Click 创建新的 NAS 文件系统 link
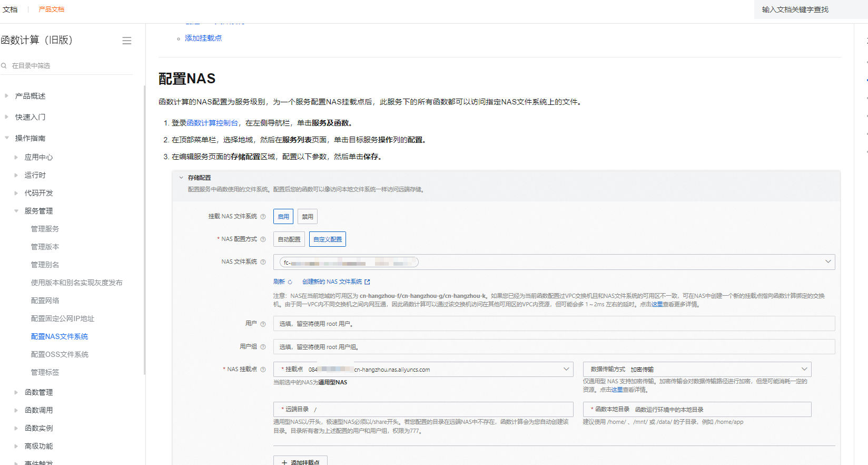Screen dimensions: 868x465 332,282
